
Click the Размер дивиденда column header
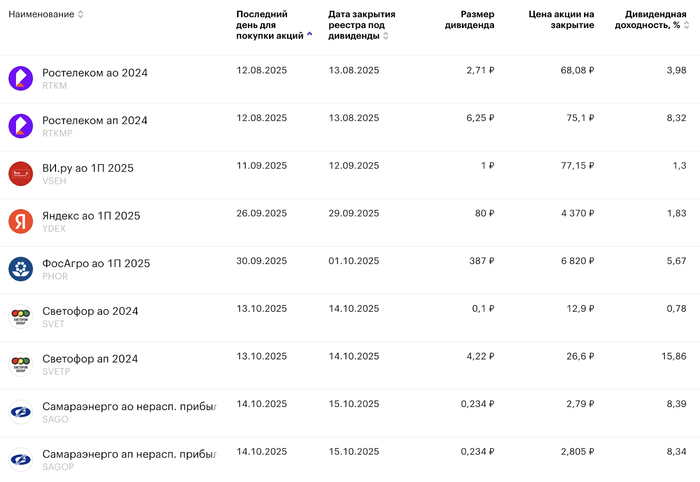469,20
